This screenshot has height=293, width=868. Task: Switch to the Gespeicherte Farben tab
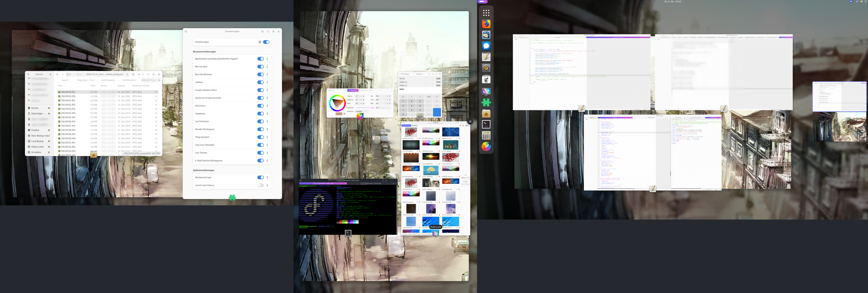366,90
